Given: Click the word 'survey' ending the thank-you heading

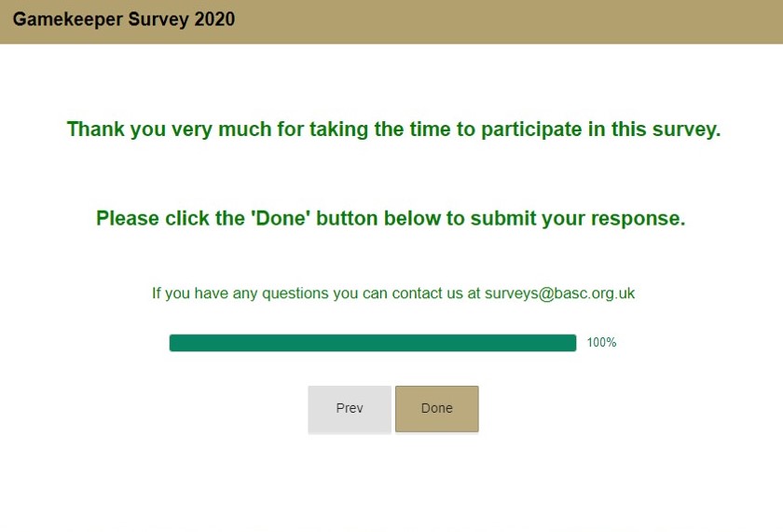Looking at the screenshot, I should point(689,130).
